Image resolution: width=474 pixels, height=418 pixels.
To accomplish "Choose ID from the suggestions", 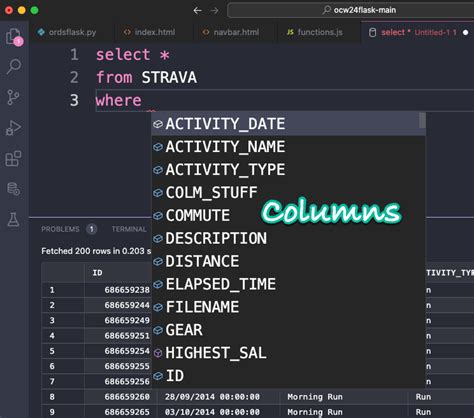I will click(288, 376).
